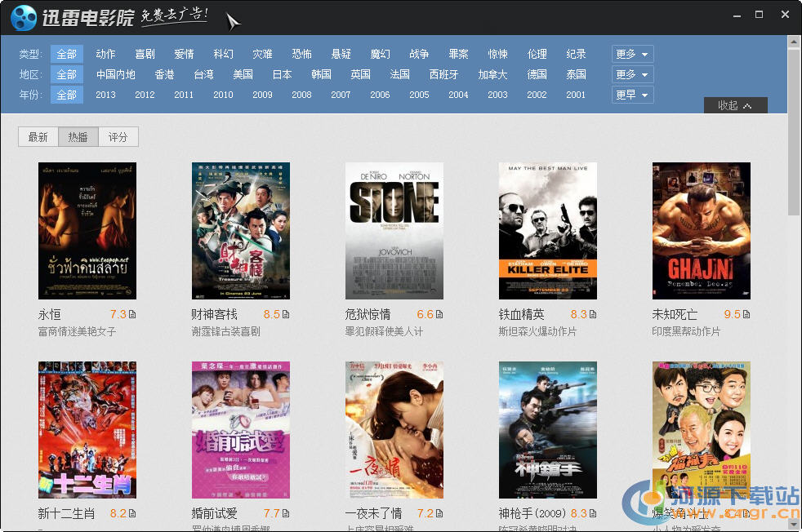
Task: Select 全部 in the 地区 row
Action: (66, 74)
